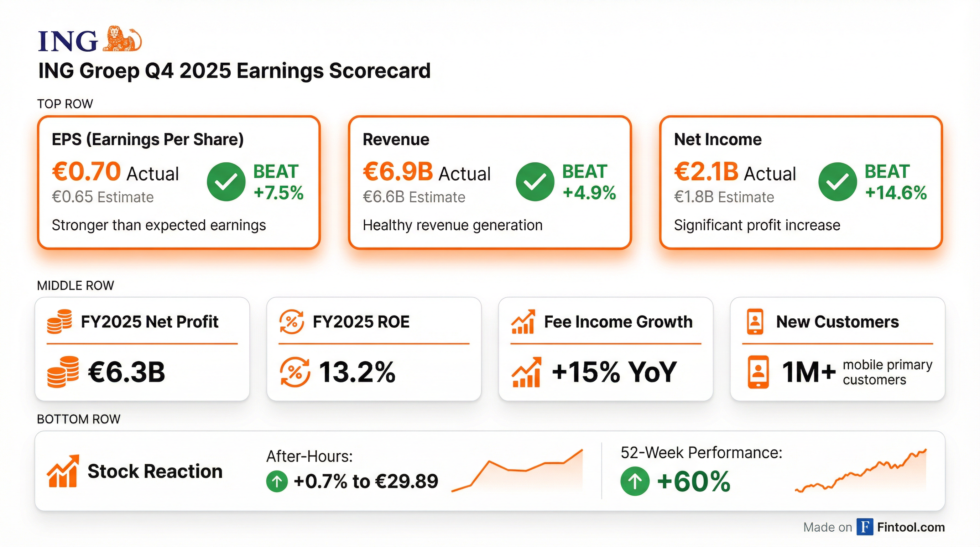Click the EPS BEAT +7.5% label

coord(278,182)
